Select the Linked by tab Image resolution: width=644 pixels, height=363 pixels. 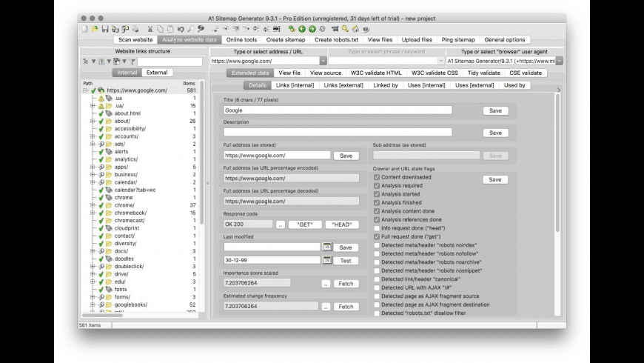click(386, 85)
